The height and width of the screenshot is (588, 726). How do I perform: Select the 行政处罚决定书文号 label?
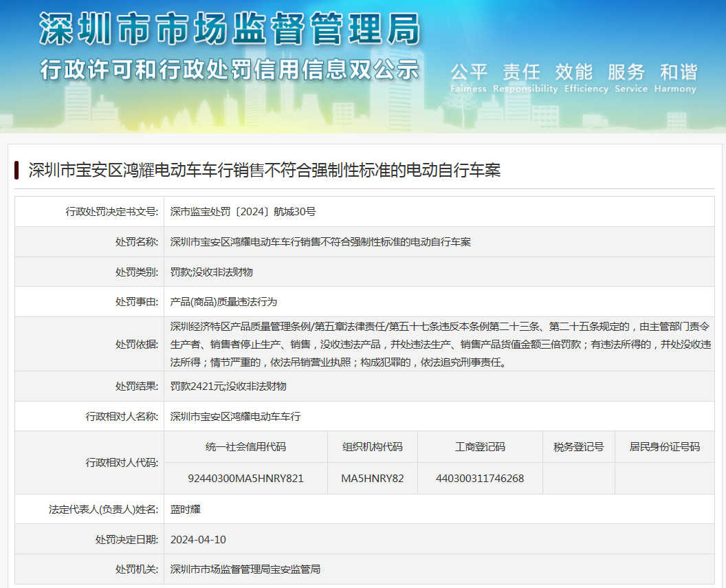click(111, 212)
